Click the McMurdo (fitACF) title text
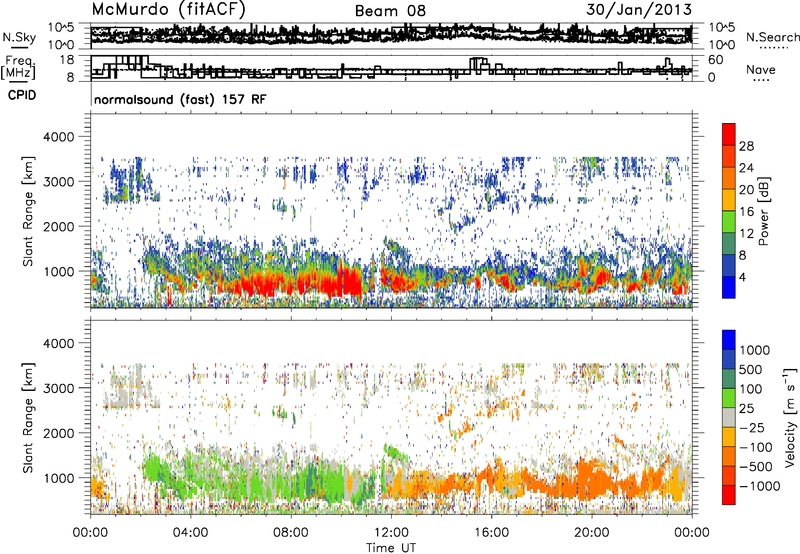 pyautogui.click(x=168, y=10)
